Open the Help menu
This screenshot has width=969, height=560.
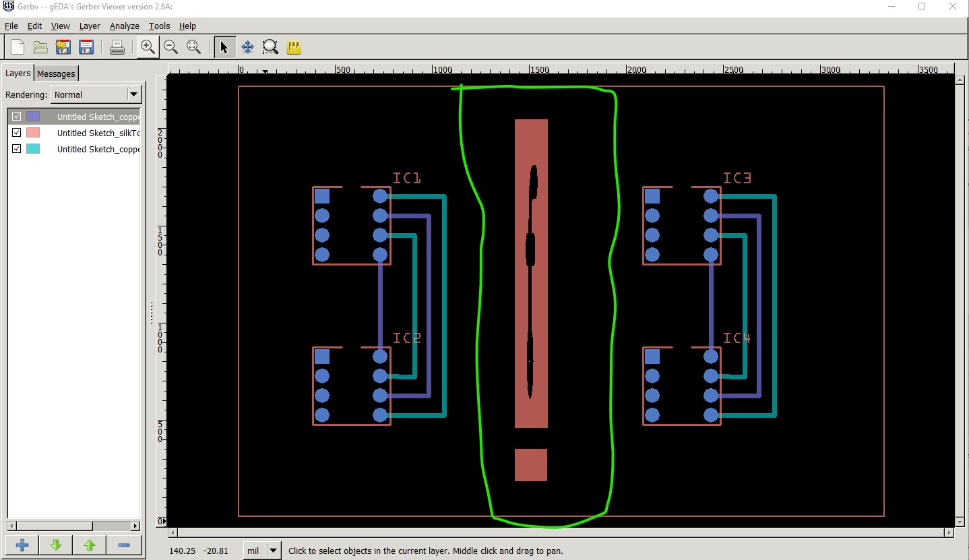[x=187, y=26]
